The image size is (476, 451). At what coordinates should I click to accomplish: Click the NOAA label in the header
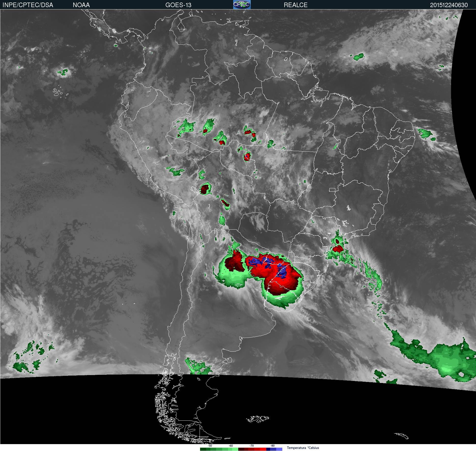coord(81,5)
